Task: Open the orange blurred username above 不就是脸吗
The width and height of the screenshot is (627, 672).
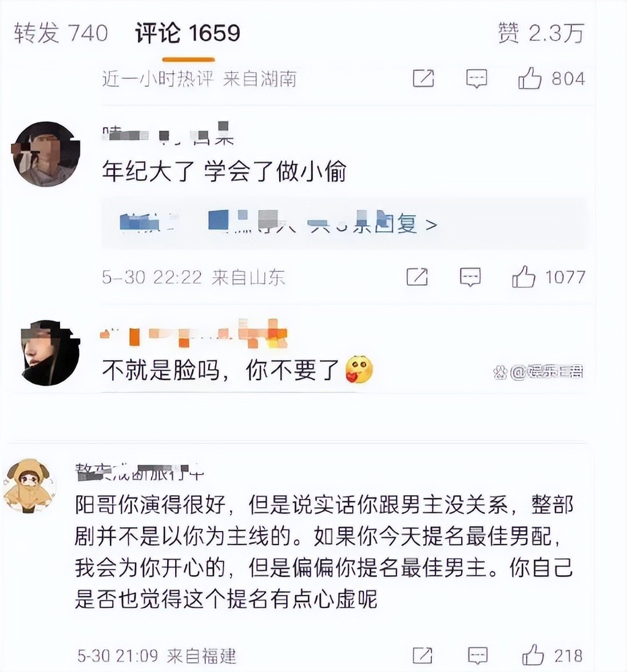Action: [x=193, y=333]
